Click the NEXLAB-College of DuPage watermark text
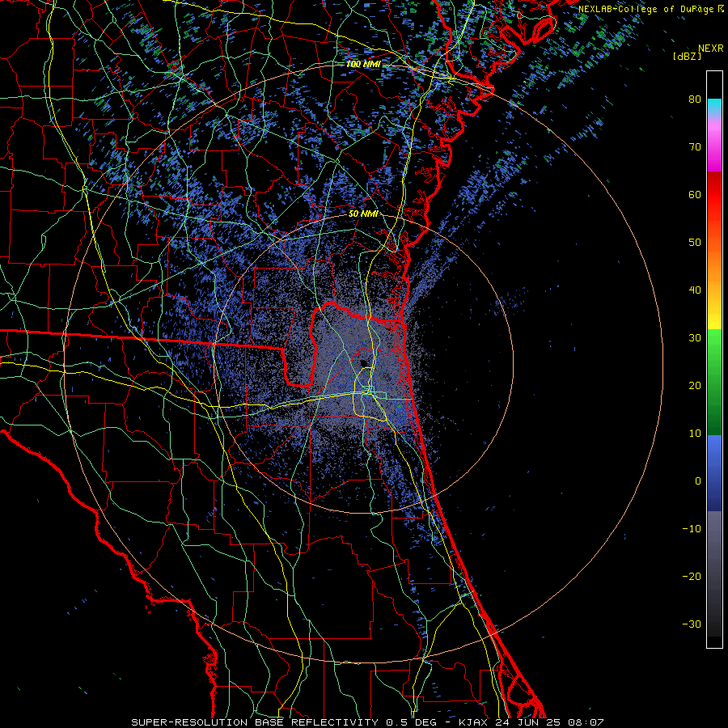Viewport: 728px width, 728px height. click(650, 9)
